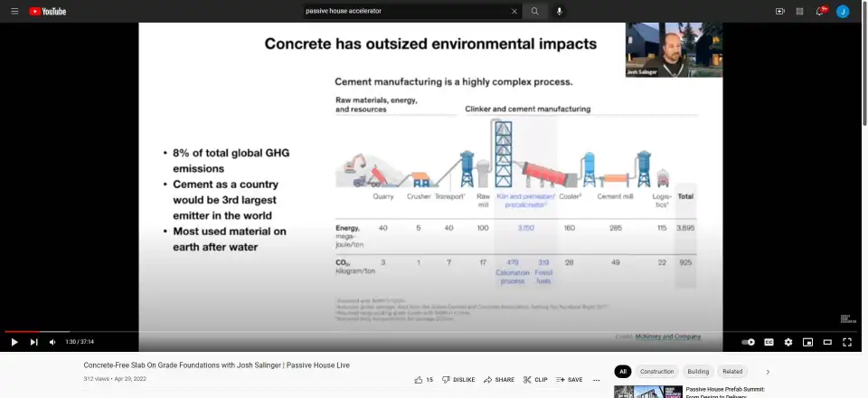The height and width of the screenshot is (398, 868).
Task: Open video settings gear
Action: coord(788,342)
